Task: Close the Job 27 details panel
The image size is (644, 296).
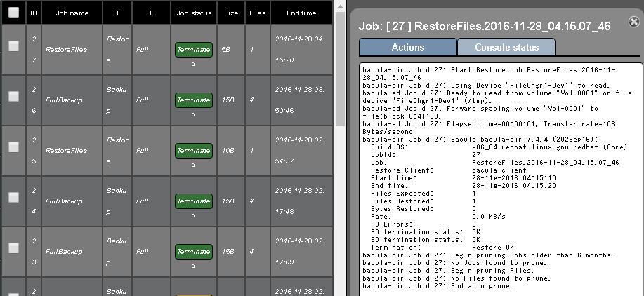Action: coord(634,22)
